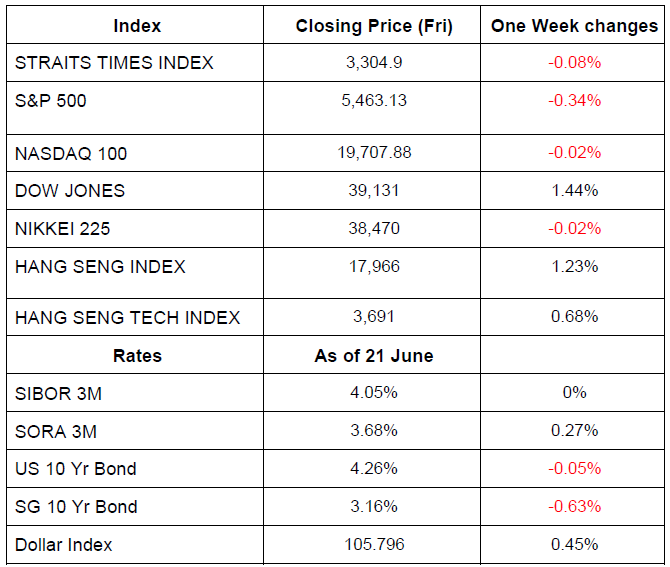This screenshot has width=670, height=567.
Task: Click the Index column header
Action: point(137,26)
